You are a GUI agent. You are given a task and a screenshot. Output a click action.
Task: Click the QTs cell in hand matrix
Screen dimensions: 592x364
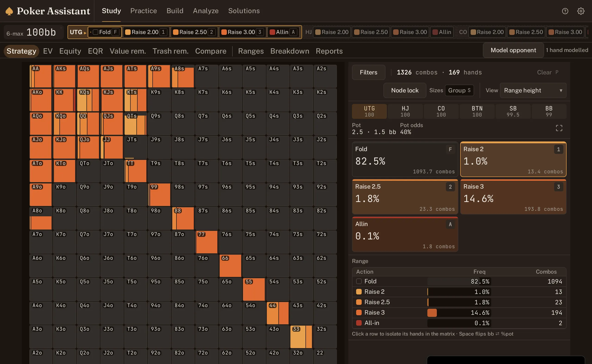point(135,123)
